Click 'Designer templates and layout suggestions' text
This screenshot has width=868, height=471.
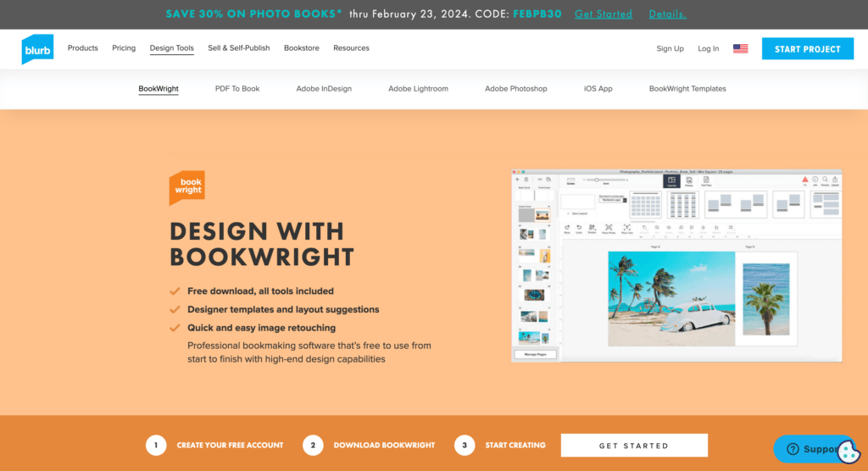point(283,309)
